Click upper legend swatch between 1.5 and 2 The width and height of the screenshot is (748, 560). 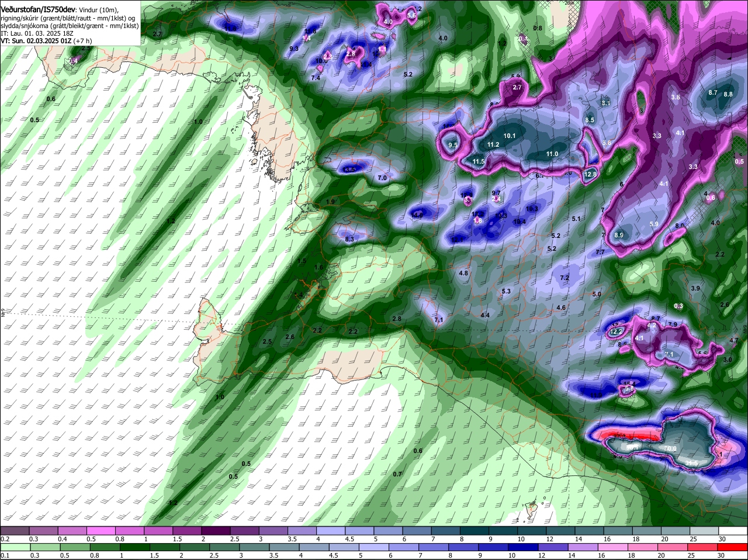[x=187, y=531]
